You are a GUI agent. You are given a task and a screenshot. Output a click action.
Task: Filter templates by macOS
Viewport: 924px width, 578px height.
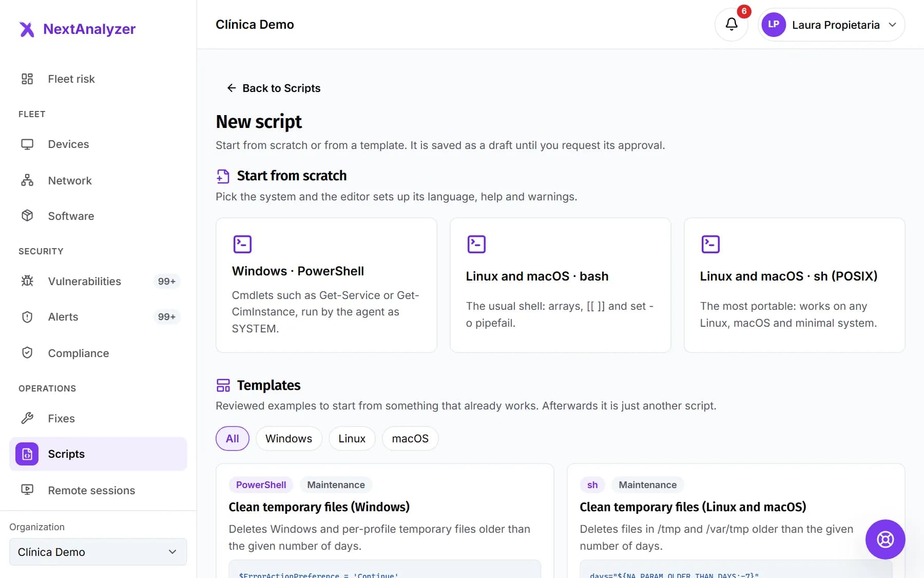tap(410, 439)
